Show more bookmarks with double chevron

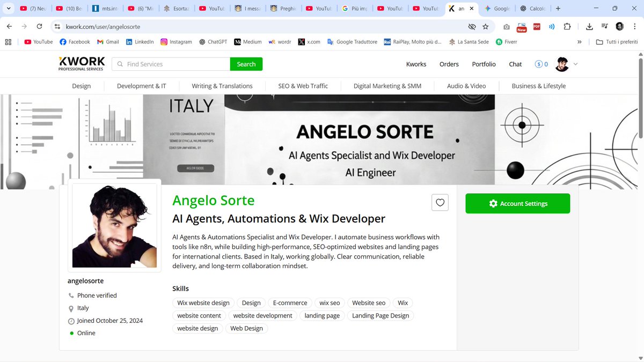pos(579,42)
